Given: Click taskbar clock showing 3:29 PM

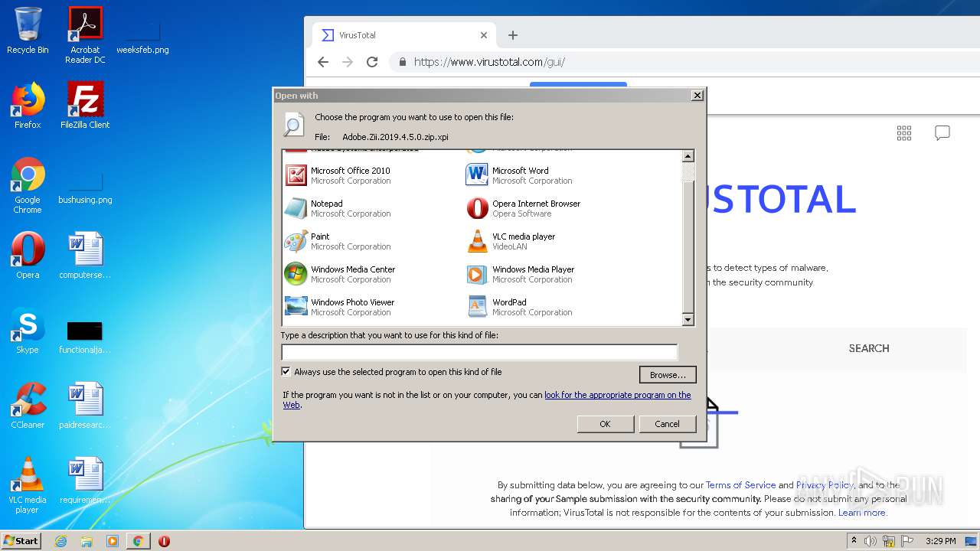Looking at the screenshot, I should (940, 541).
